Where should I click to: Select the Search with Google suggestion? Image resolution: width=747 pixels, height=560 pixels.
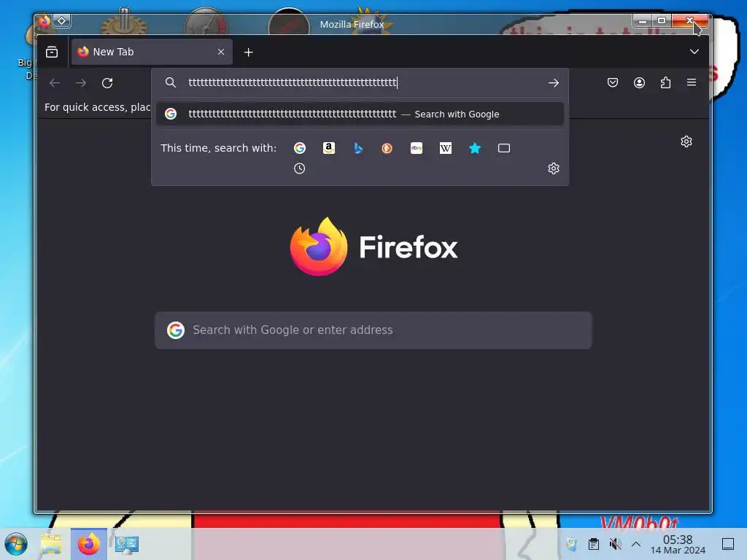click(x=360, y=114)
